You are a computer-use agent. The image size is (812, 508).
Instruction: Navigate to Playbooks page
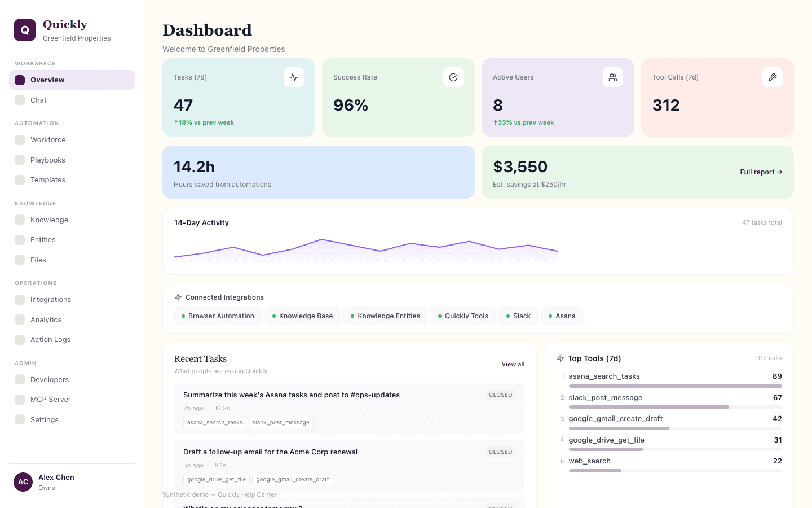coord(72,160)
